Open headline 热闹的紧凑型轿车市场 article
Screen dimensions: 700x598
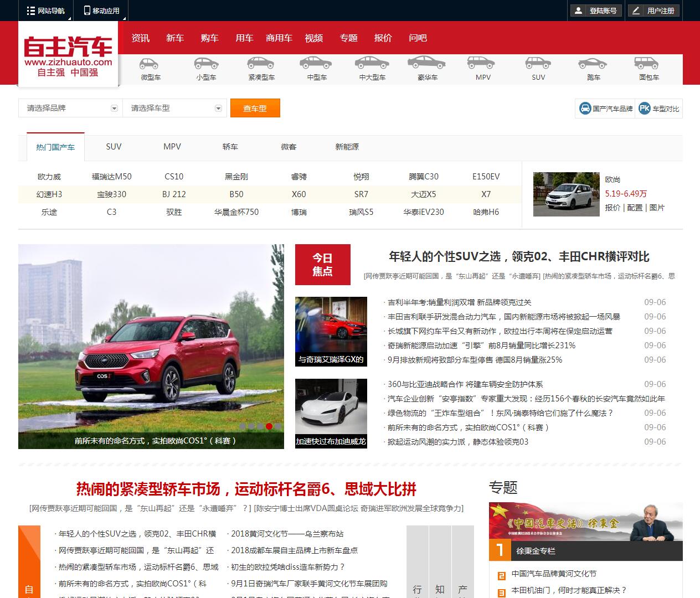[246, 489]
